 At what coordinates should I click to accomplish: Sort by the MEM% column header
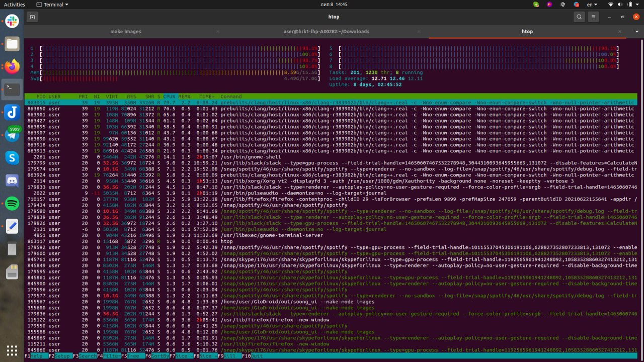[186, 97]
